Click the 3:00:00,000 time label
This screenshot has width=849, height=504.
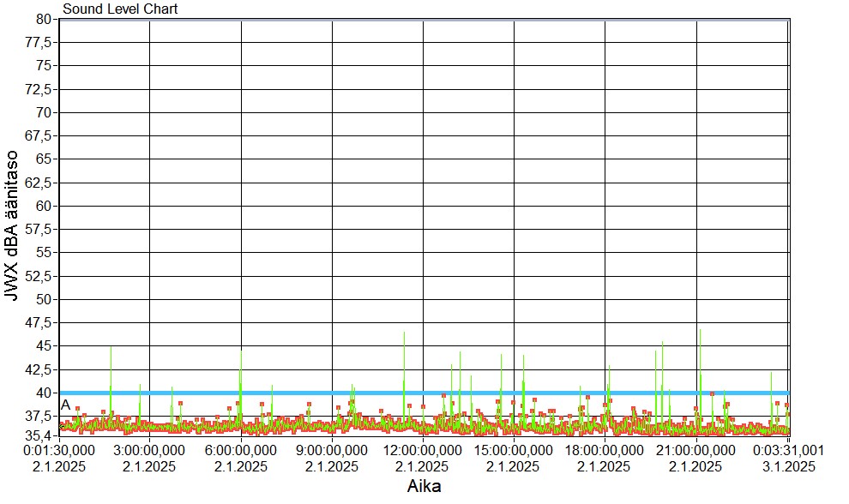pyautogui.click(x=149, y=450)
